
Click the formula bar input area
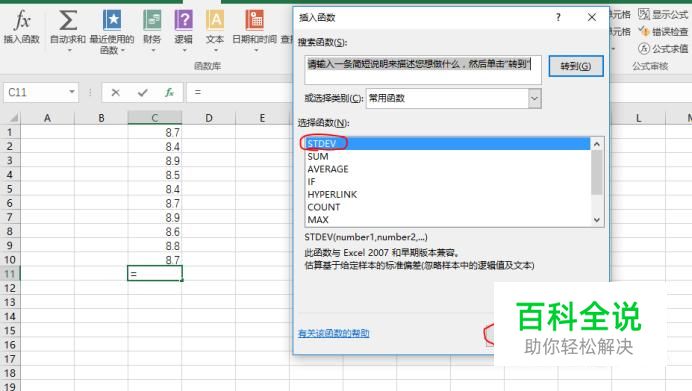tap(238, 92)
